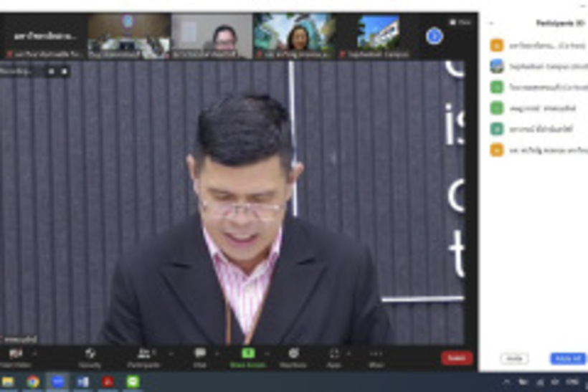Stop the recording with the stop button
The width and height of the screenshot is (588, 392).
click(65, 72)
